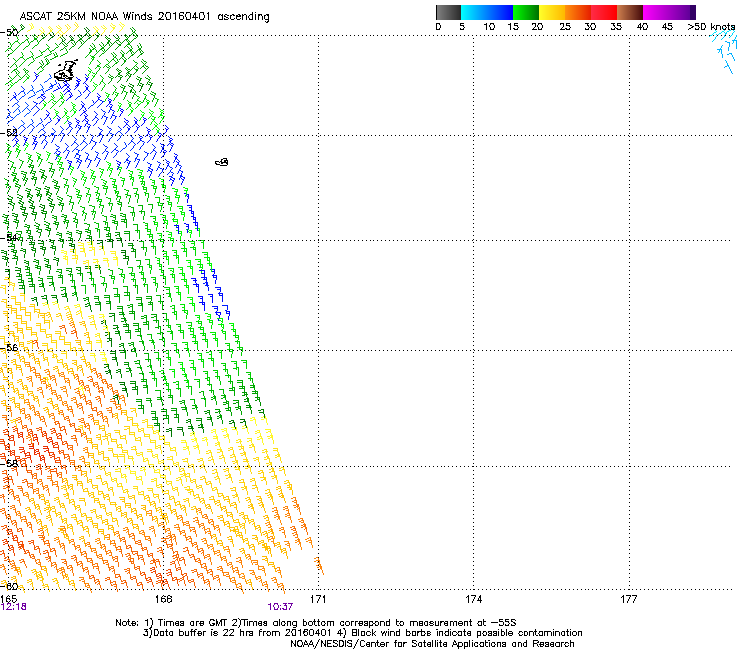The width and height of the screenshot is (740, 650).
Task: Click the ASCAT 25KM NOAA Winds title
Action: click(x=144, y=17)
